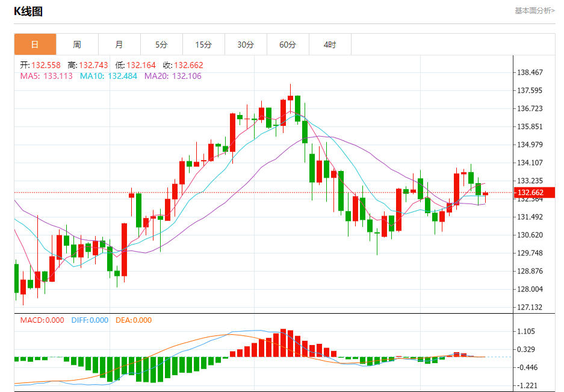Click the 开 132.558 open value
The height and width of the screenshot is (392, 564).
[x=40, y=65]
